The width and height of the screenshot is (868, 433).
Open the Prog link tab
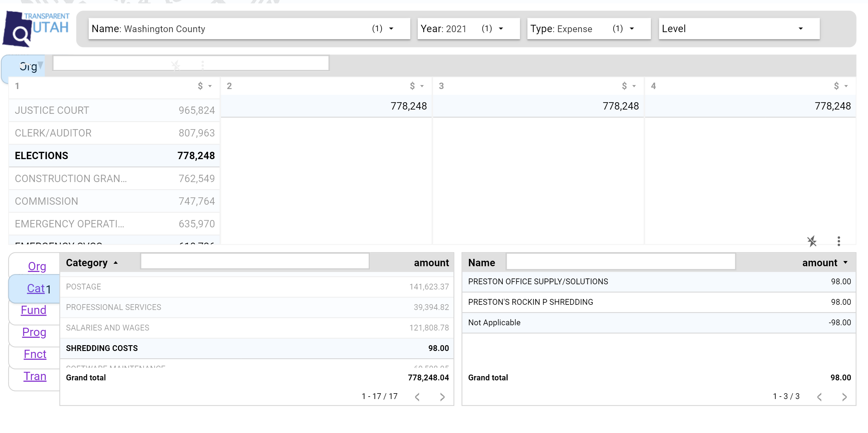click(34, 332)
